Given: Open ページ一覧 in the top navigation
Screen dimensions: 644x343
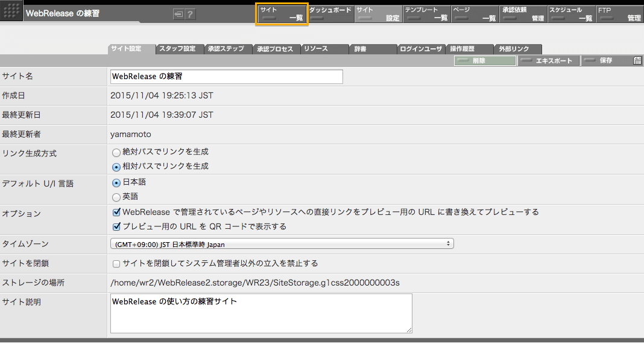Looking at the screenshot, I should pos(475,14).
